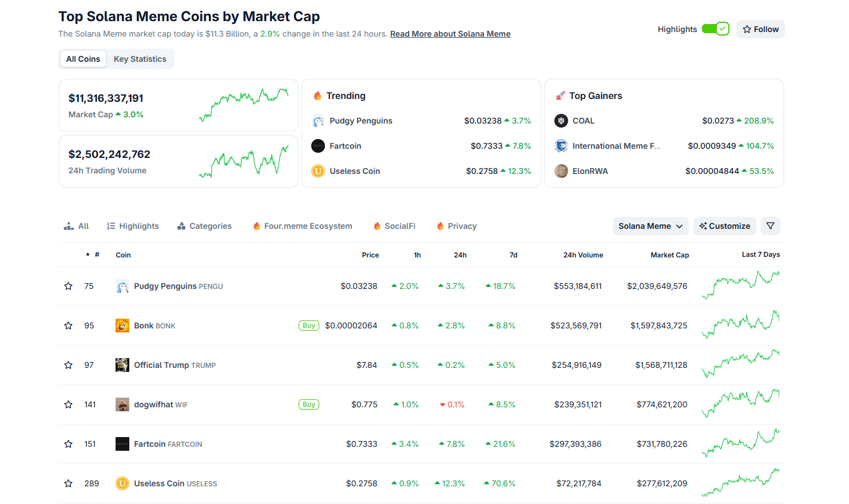The width and height of the screenshot is (849, 504).
Task: Click the COAL coin icon in Top Gainers
Action: (561, 121)
